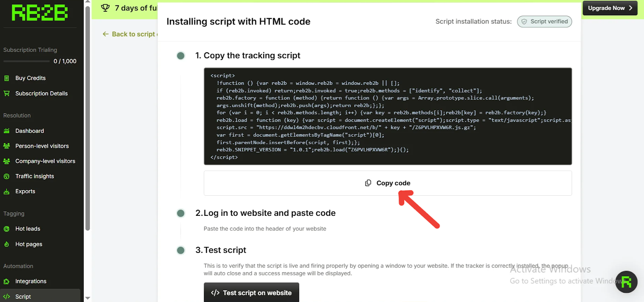The image size is (644, 302).
Task: Click the step 3 circle marker
Action: point(181,250)
